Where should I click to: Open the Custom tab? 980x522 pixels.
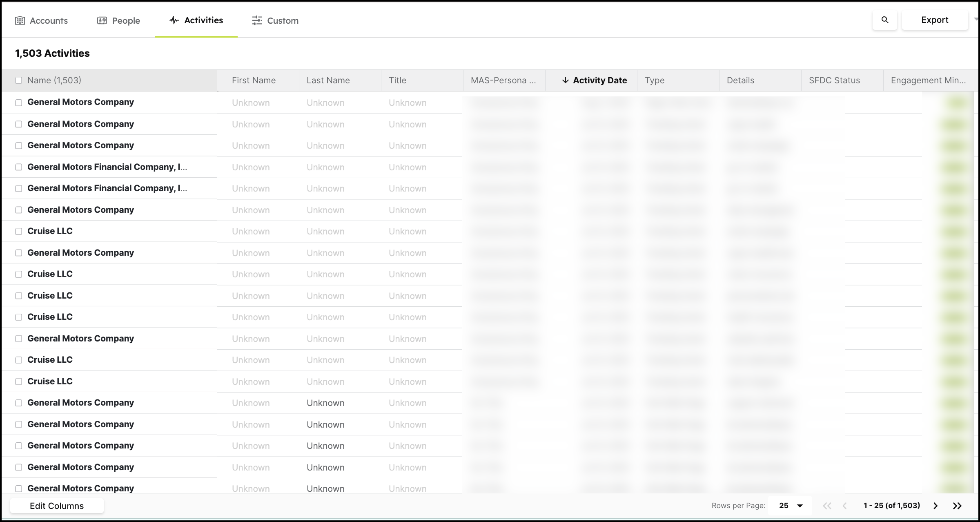pyautogui.click(x=275, y=20)
